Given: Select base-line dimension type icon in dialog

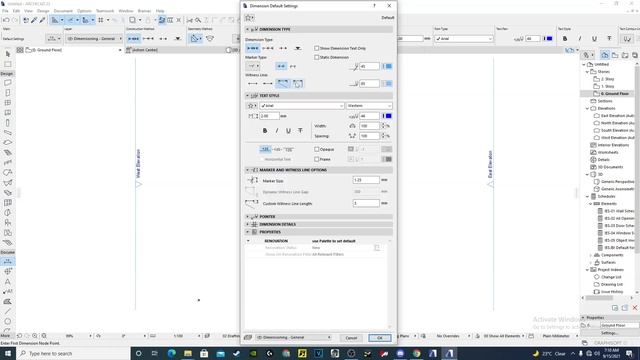Looking at the screenshot, I should [283, 48].
